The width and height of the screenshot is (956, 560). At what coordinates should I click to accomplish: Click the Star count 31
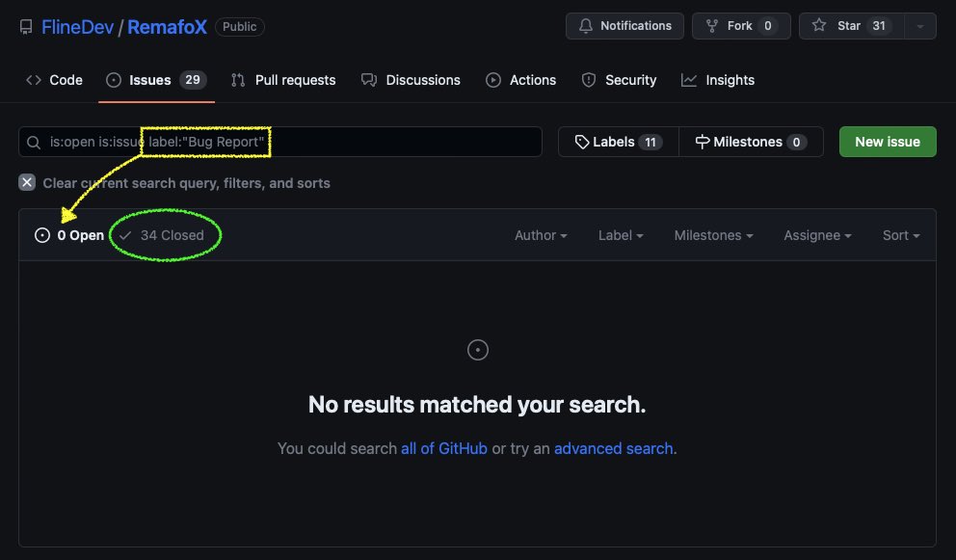point(879,26)
